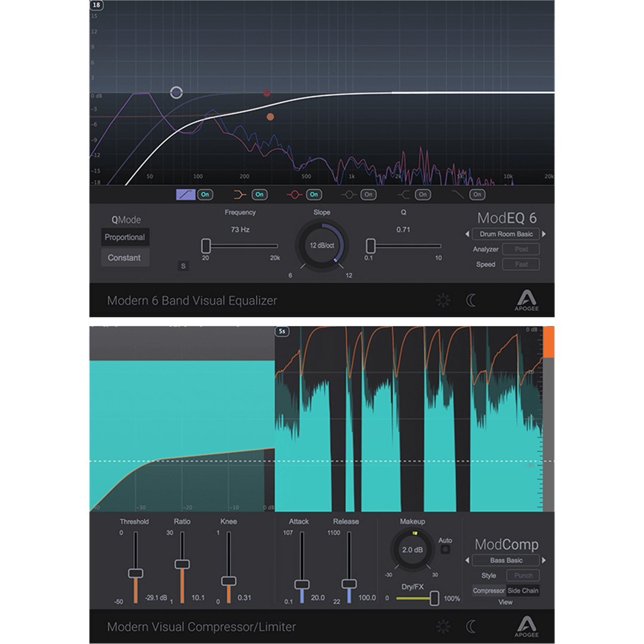Image resolution: width=644 pixels, height=644 pixels.
Task: Select the red bell band icon
Action: [294, 194]
